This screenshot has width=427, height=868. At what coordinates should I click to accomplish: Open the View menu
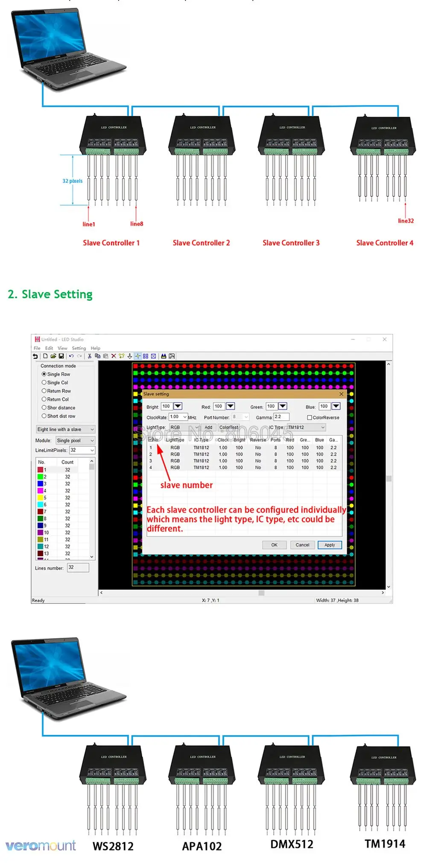pyautogui.click(x=62, y=348)
